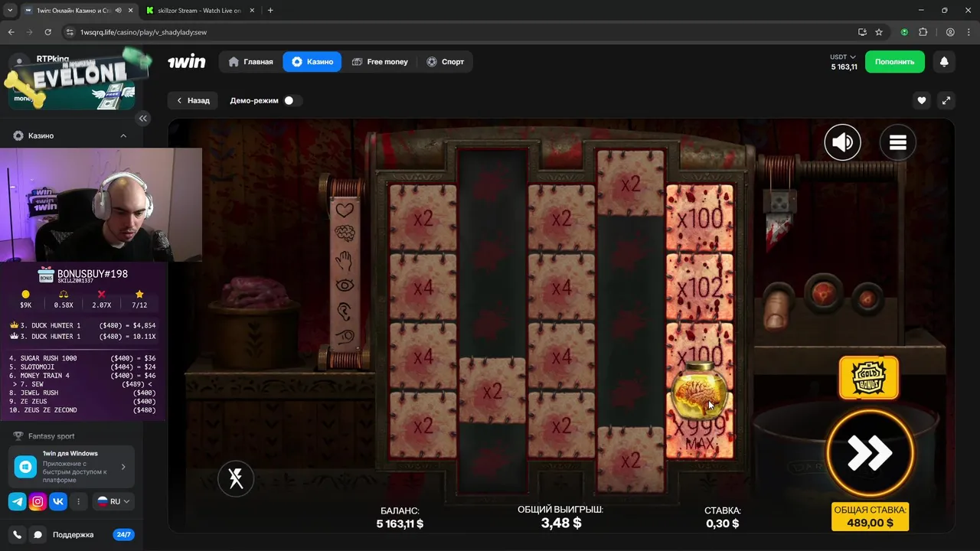Go to the Главная tab
This screenshot has height=551, width=980.
pos(250,61)
